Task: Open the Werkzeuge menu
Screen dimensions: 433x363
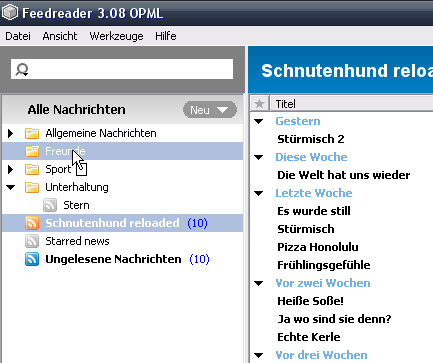Action: [x=116, y=36]
